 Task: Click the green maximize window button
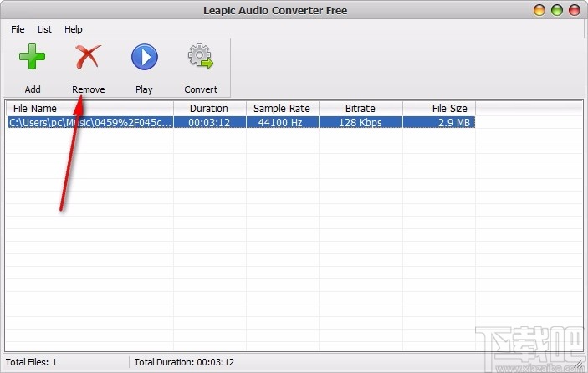click(x=557, y=10)
